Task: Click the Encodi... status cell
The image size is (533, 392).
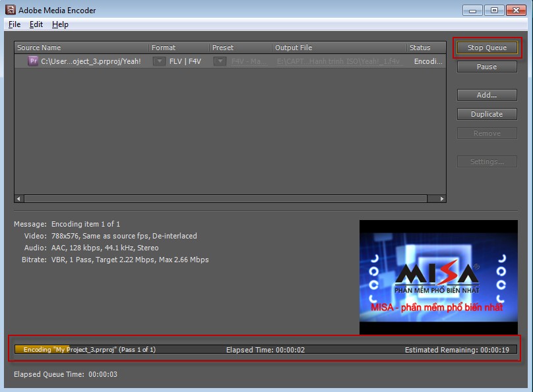Action: coord(428,61)
